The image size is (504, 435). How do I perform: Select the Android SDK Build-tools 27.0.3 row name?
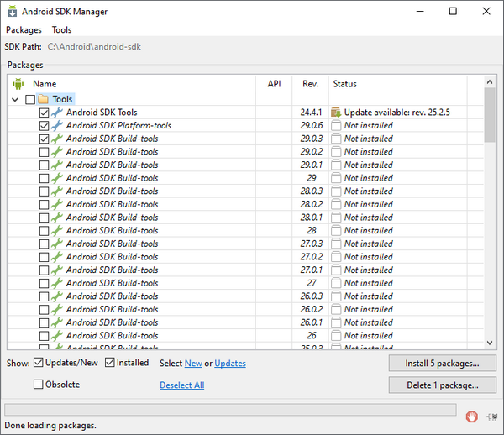(113, 244)
